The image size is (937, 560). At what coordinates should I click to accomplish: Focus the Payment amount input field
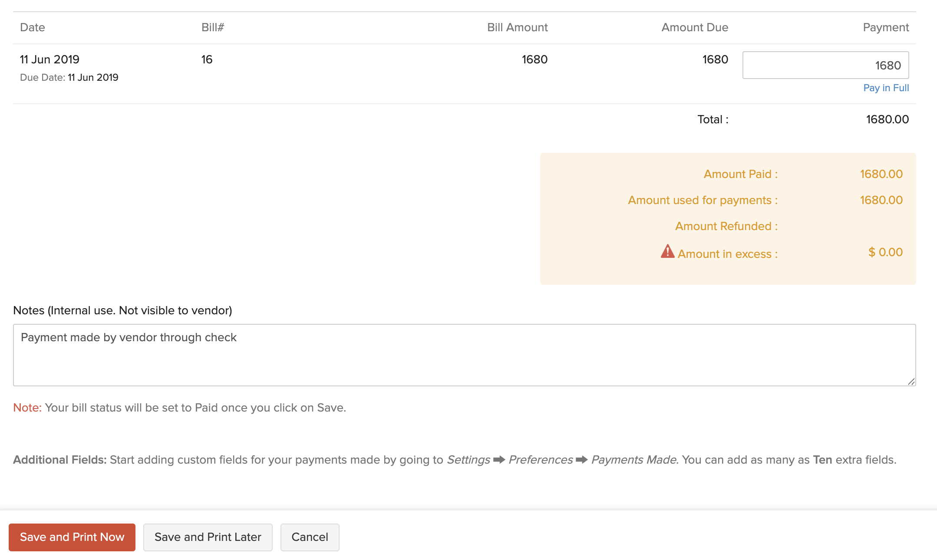click(825, 66)
